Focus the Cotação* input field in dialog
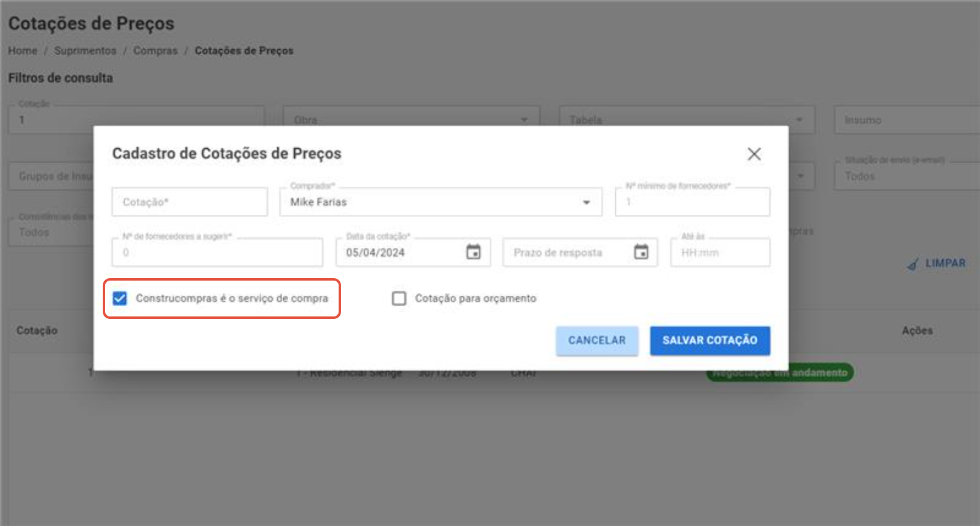 [x=190, y=202]
